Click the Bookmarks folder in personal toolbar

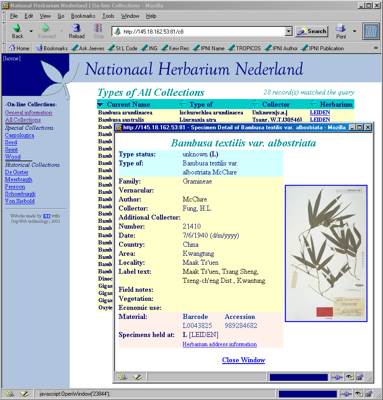click(52, 48)
